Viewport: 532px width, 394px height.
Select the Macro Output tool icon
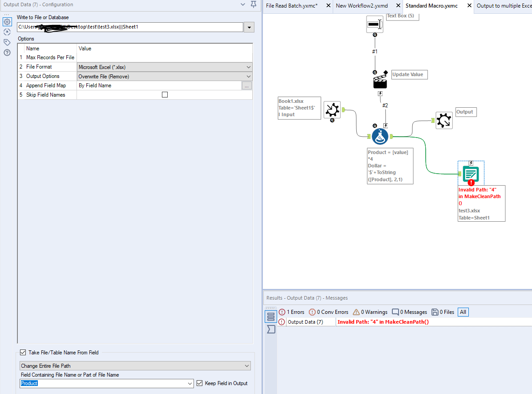(x=444, y=120)
